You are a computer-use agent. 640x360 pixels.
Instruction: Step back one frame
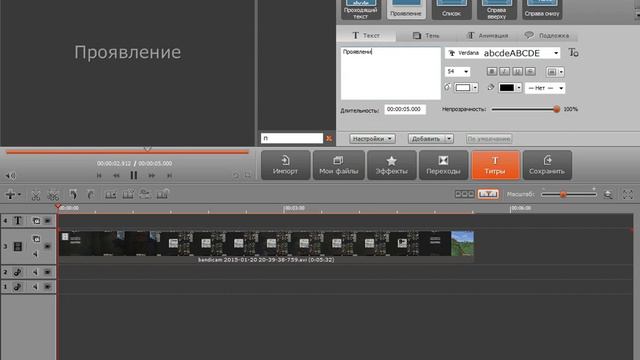point(116,176)
